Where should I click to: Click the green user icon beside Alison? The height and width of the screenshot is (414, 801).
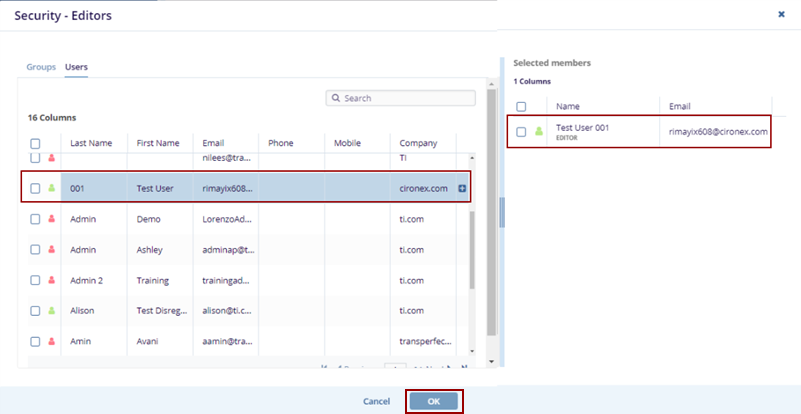point(52,311)
